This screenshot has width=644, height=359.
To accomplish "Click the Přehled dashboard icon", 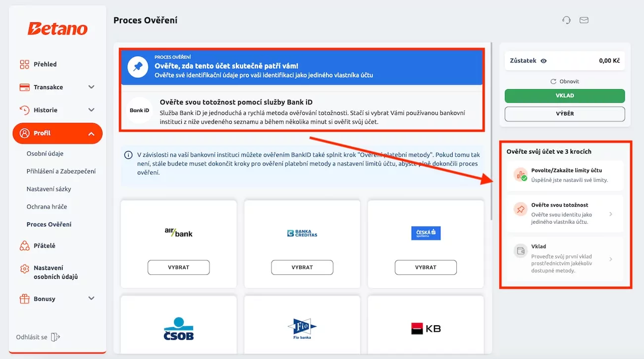I will point(24,64).
